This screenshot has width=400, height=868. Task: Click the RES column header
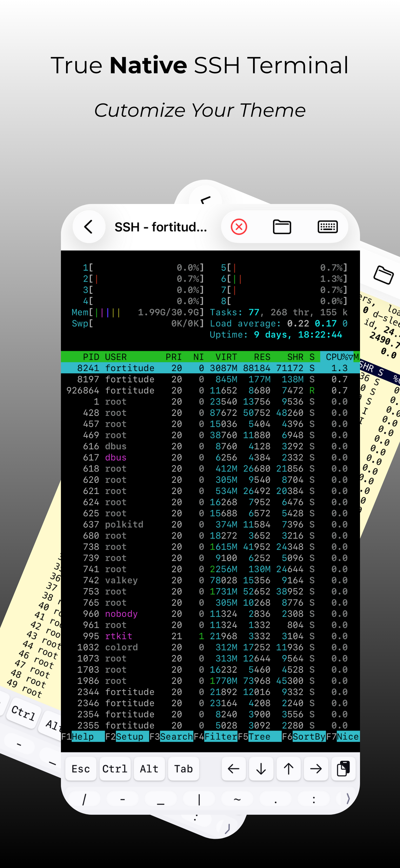click(x=262, y=357)
